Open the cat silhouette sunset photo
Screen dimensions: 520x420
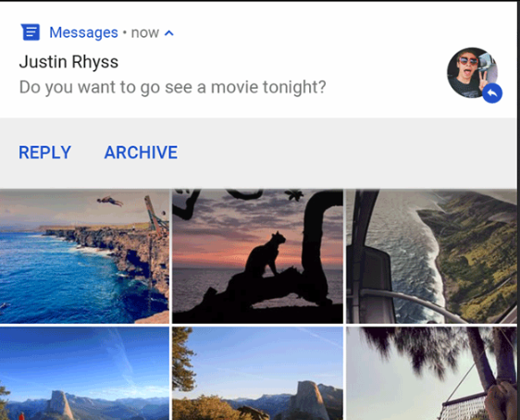coord(257,256)
